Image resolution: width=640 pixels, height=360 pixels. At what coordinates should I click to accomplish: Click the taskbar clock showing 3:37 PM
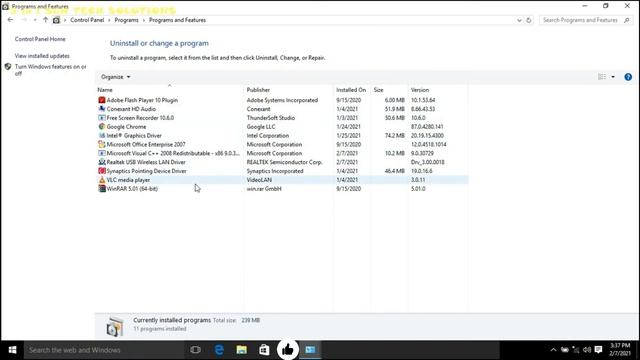pyautogui.click(x=620, y=350)
